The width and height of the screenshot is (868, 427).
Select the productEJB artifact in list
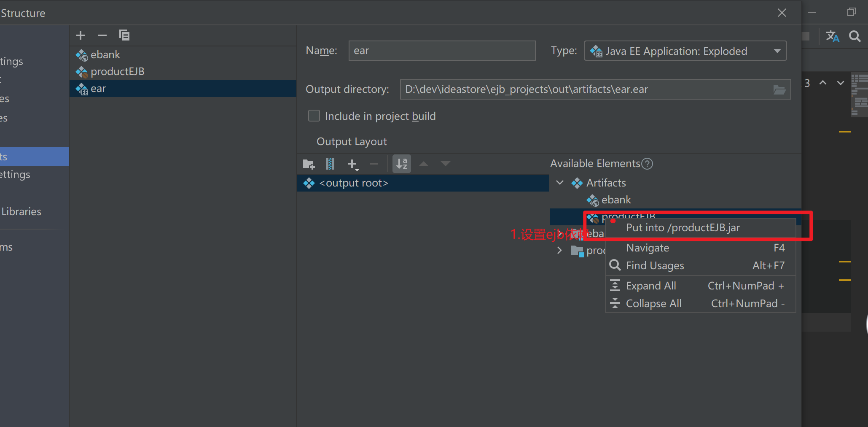click(x=183, y=71)
